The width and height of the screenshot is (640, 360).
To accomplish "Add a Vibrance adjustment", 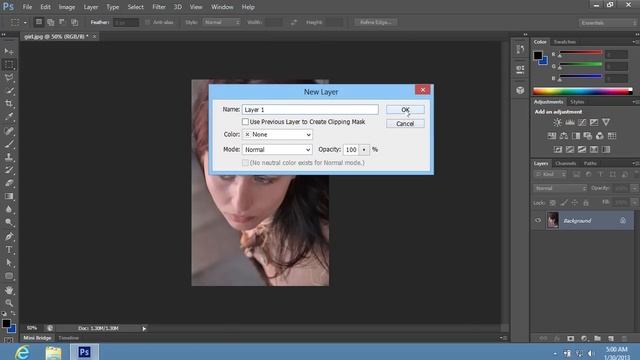I will [606, 122].
